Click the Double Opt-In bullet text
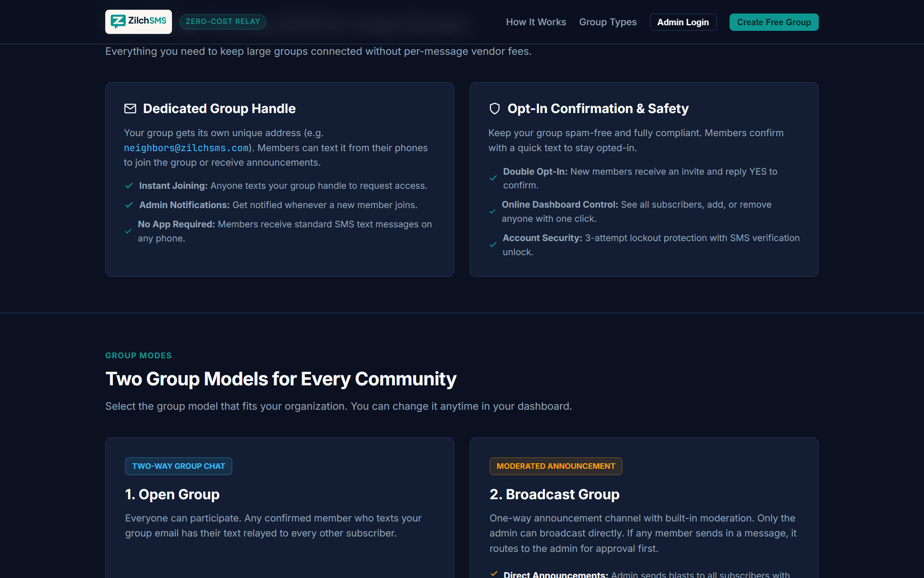This screenshot has height=578, width=924. point(640,178)
